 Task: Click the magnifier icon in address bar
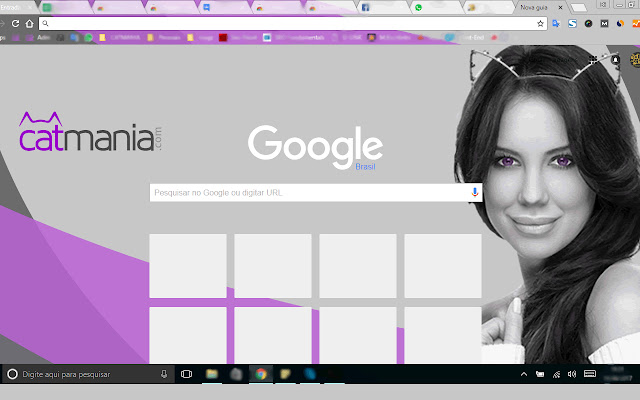(45, 24)
